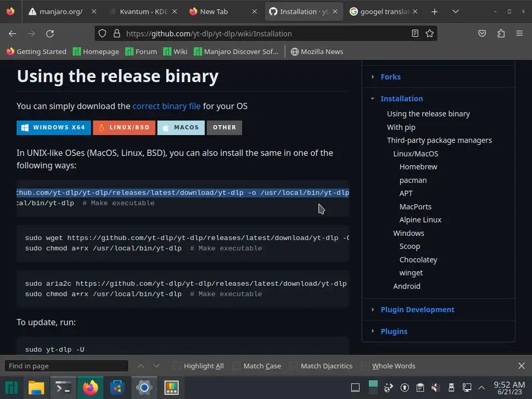Go to MacPorts sidebar entry
Image resolution: width=532 pixels, height=399 pixels.
(415, 207)
